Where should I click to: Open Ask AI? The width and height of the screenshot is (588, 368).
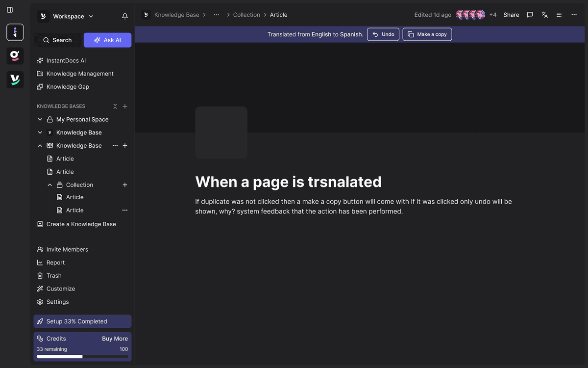[x=107, y=40]
